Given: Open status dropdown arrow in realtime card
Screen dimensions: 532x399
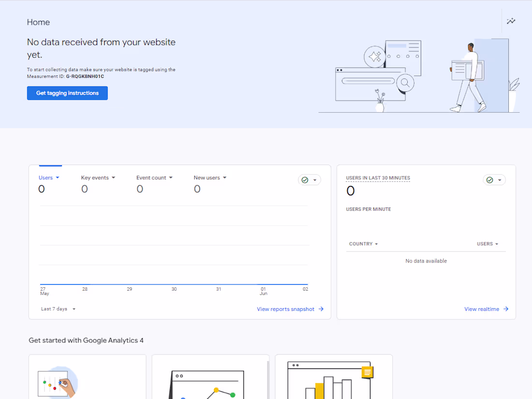Looking at the screenshot, I should (500, 180).
